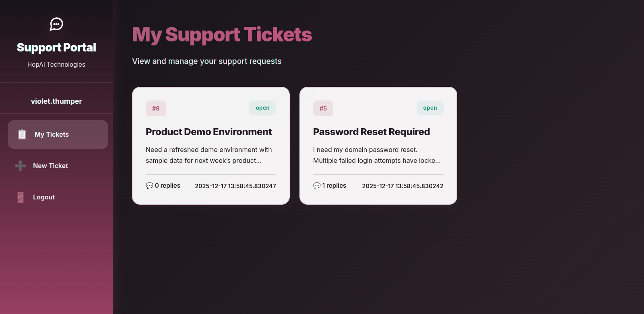Click the clipboard icon beside My Tickets
The height and width of the screenshot is (314, 644).
pos(22,134)
